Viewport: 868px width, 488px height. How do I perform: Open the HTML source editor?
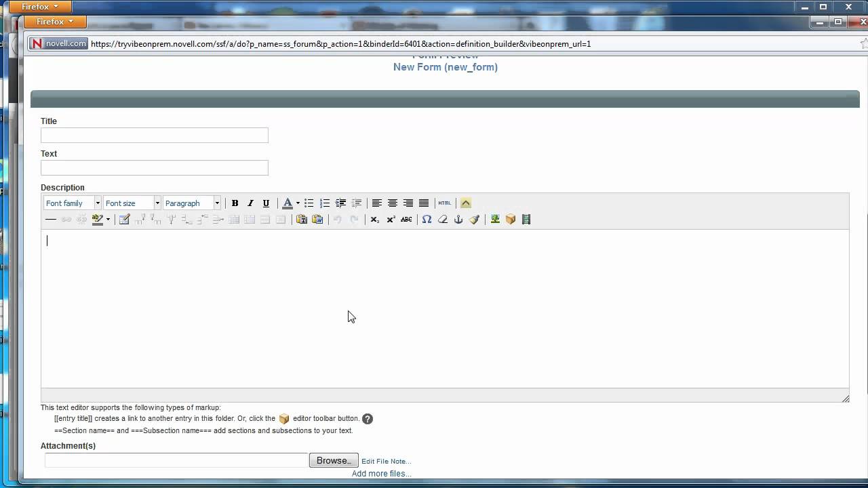point(444,203)
